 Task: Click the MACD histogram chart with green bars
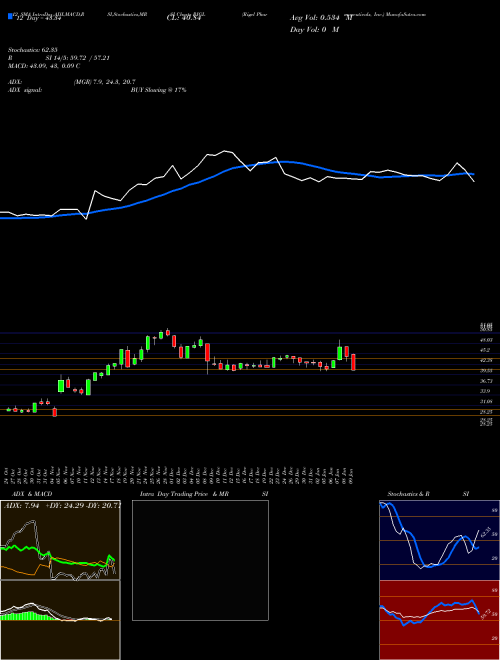[60, 620]
